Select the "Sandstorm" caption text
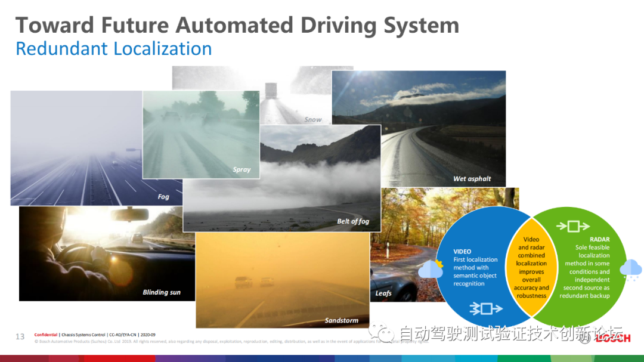 click(341, 320)
